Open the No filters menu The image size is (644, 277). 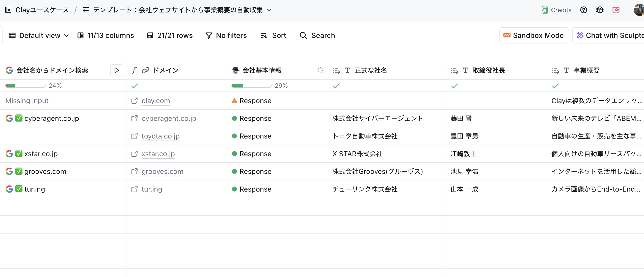pos(226,35)
